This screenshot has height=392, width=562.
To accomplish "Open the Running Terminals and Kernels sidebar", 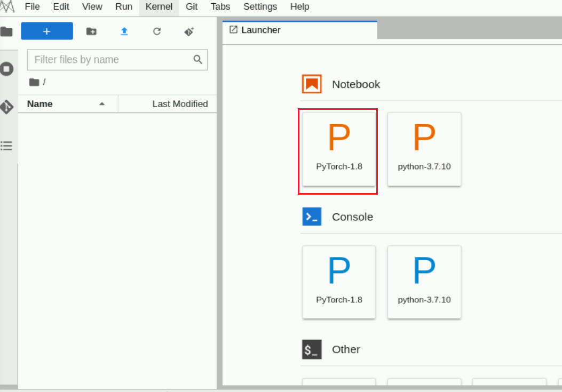I will coord(6,68).
